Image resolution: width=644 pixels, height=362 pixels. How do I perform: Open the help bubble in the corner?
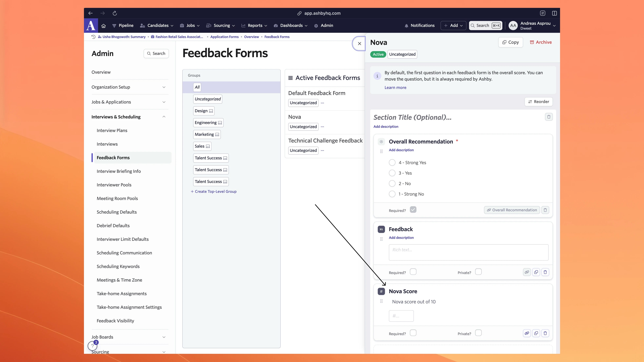click(x=92, y=346)
